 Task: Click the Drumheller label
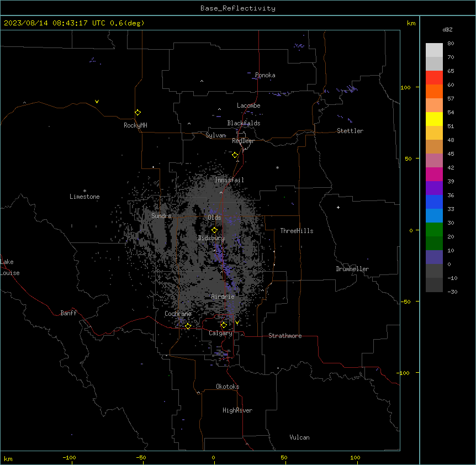tap(352, 269)
